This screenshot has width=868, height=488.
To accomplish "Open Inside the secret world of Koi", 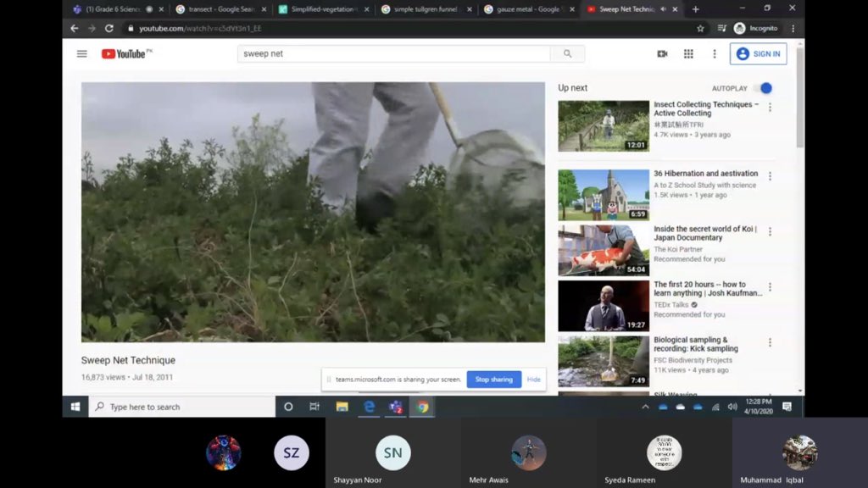I will tap(705, 233).
